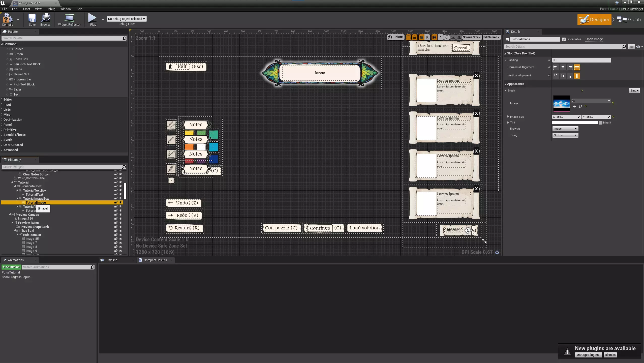Switch to the Compiler Results tab

click(155, 260)
